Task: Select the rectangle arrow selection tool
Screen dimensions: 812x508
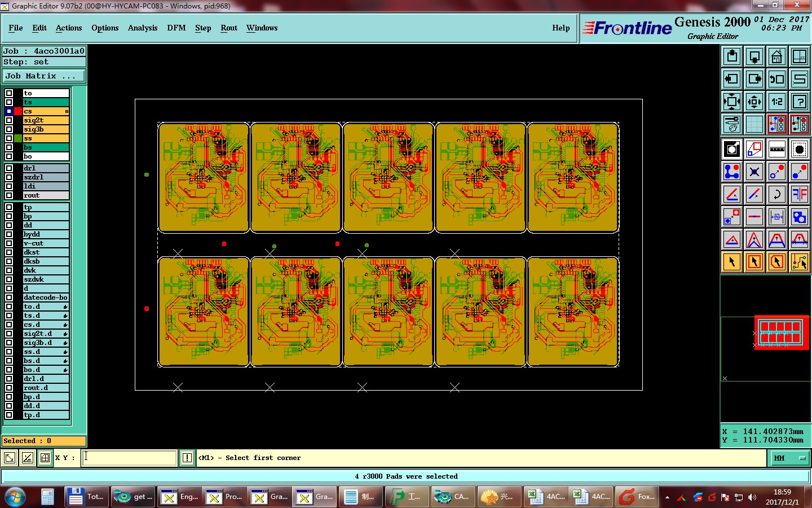Action: 754,262
